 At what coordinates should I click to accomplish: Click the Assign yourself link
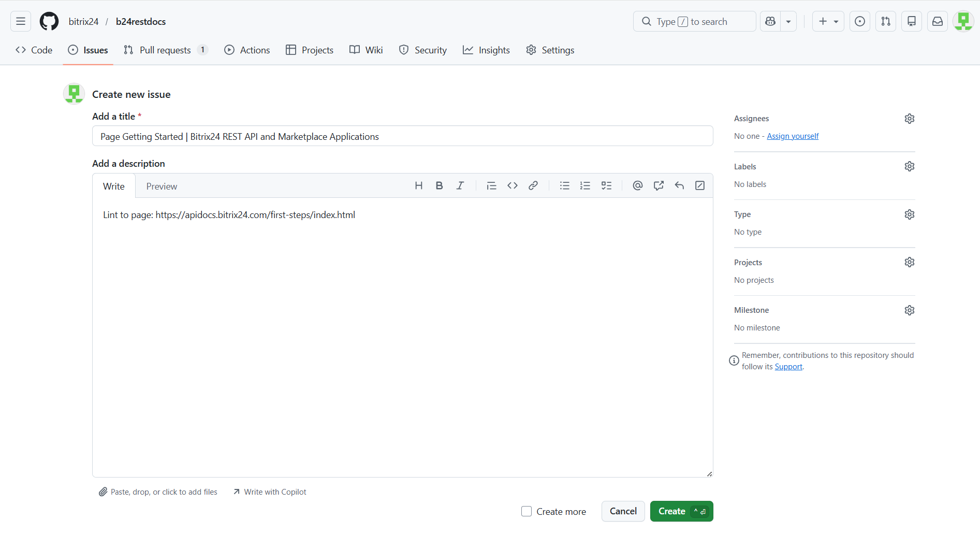coord(793,136)
